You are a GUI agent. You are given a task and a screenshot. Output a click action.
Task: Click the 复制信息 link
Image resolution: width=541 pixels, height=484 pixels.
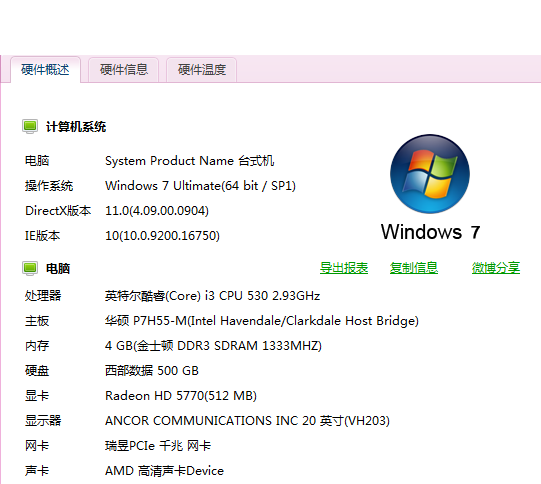414,268
